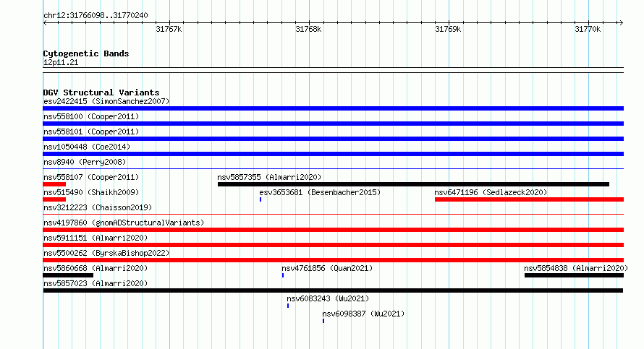Click the 31769k ruler position

(448, 30)
